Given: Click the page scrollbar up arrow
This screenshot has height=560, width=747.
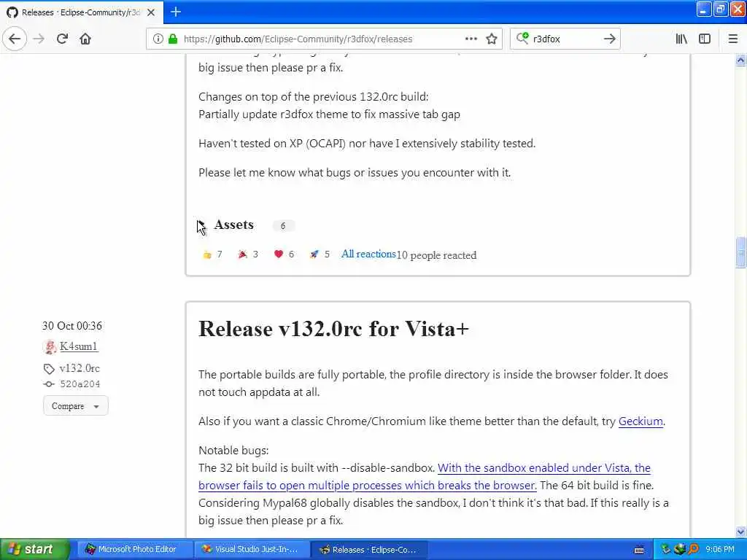Looking at the screenshot, I should [x=740, y=61].
